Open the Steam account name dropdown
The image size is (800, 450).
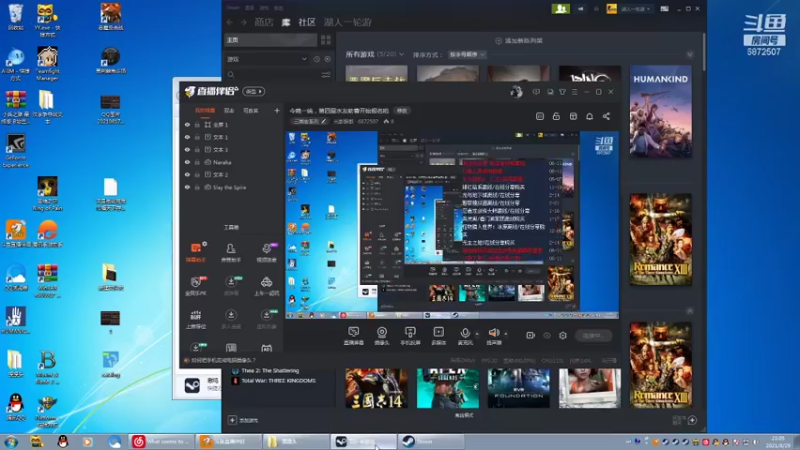point(634,9)
